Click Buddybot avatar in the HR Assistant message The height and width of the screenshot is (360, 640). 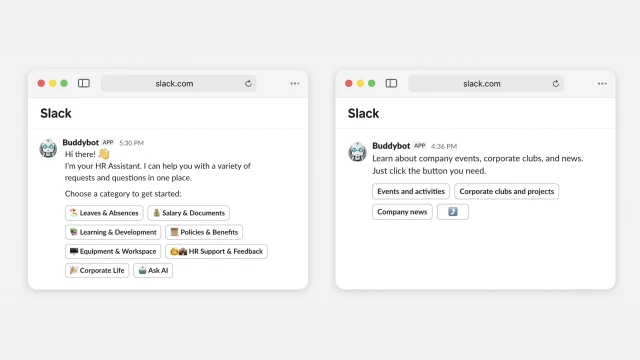click(x=48, y=148)
